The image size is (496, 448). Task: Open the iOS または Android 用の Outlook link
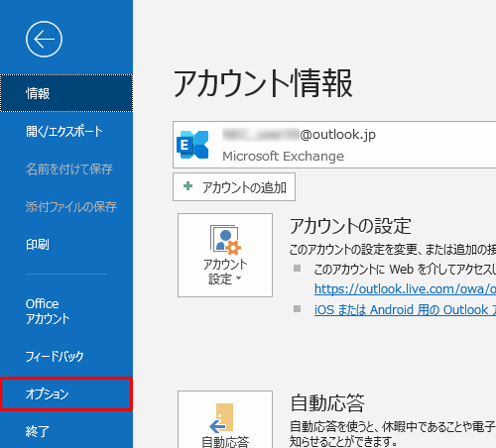click(x=405, y=310)
